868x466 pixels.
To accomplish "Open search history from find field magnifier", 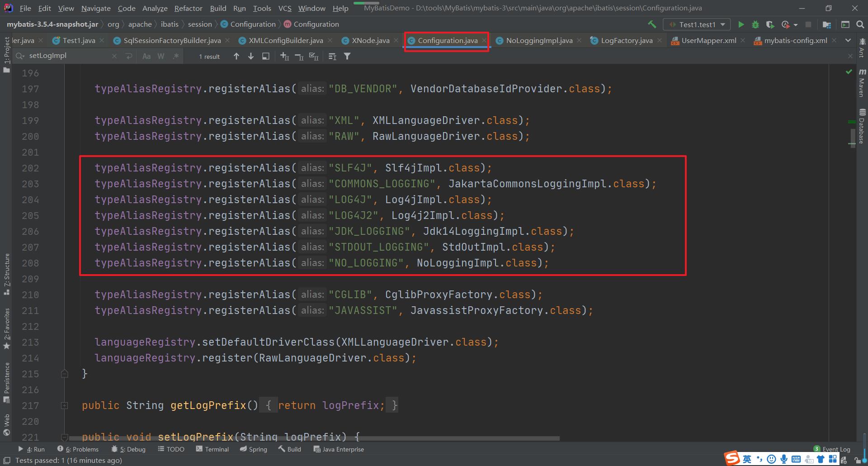I will click(20, 56).
